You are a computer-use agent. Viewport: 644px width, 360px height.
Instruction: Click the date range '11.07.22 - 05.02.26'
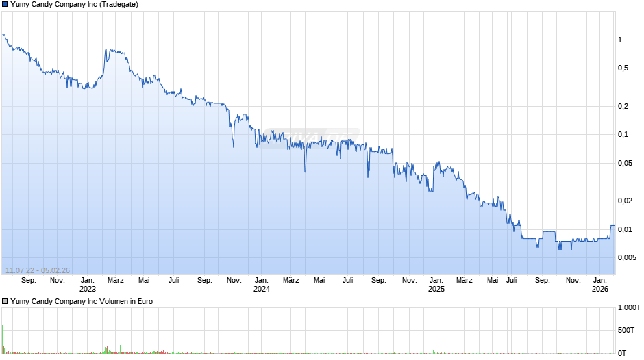[x=38, y=270]
